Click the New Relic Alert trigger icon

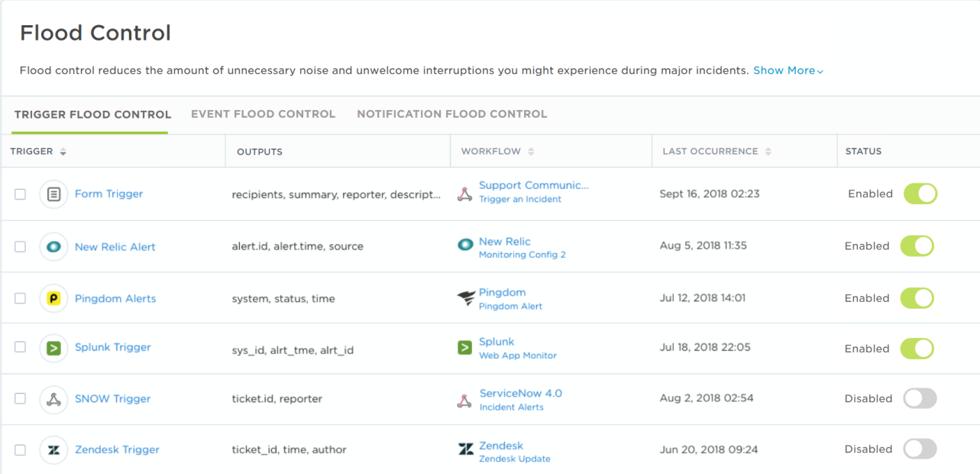tap(53, 247)
